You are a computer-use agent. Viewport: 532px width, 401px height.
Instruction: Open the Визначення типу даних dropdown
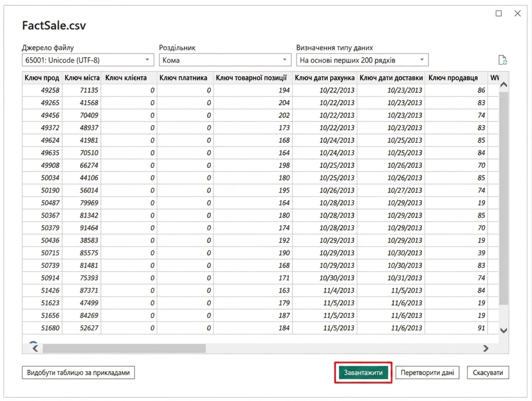pos(362,60)
